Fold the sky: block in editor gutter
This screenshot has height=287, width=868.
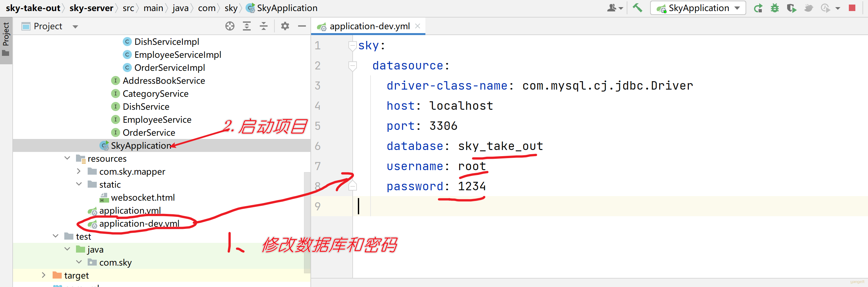[352, 45]
